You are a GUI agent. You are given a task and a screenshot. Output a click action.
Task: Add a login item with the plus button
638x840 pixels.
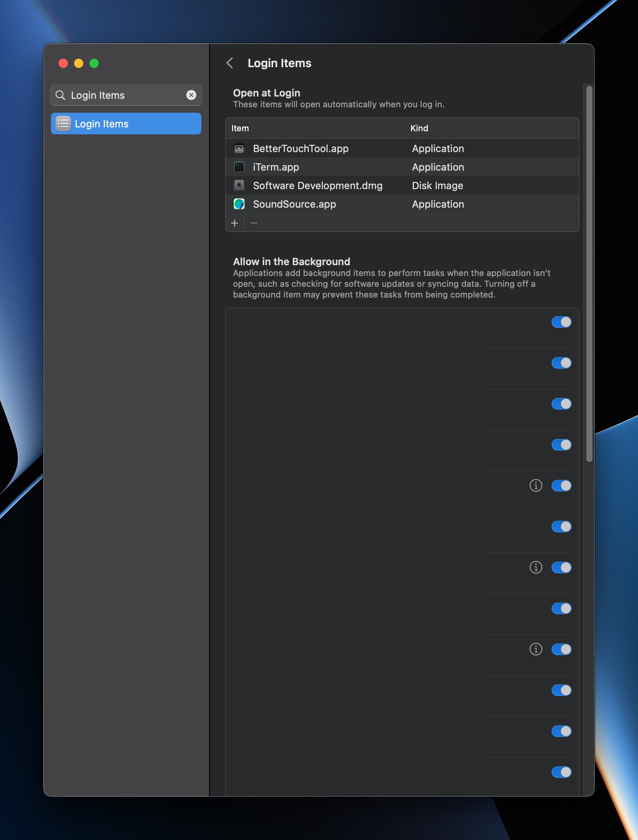pyautogui.click(x=235, y=223)
